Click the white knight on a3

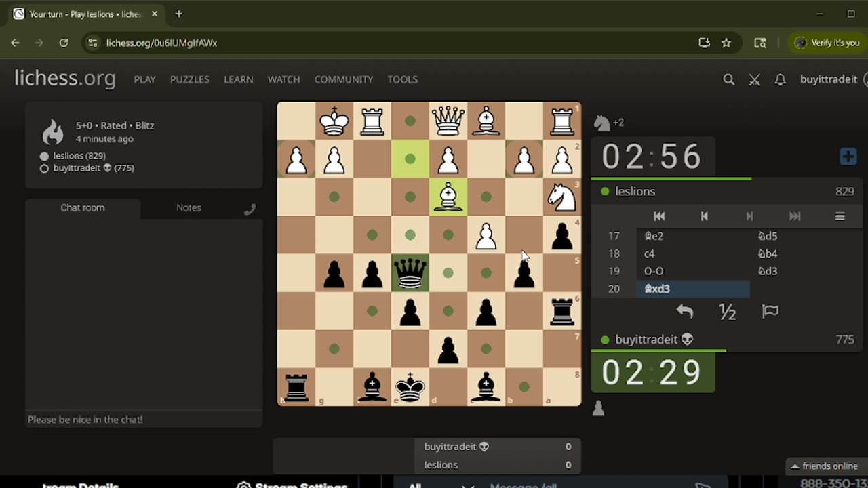tap(562, 197)
